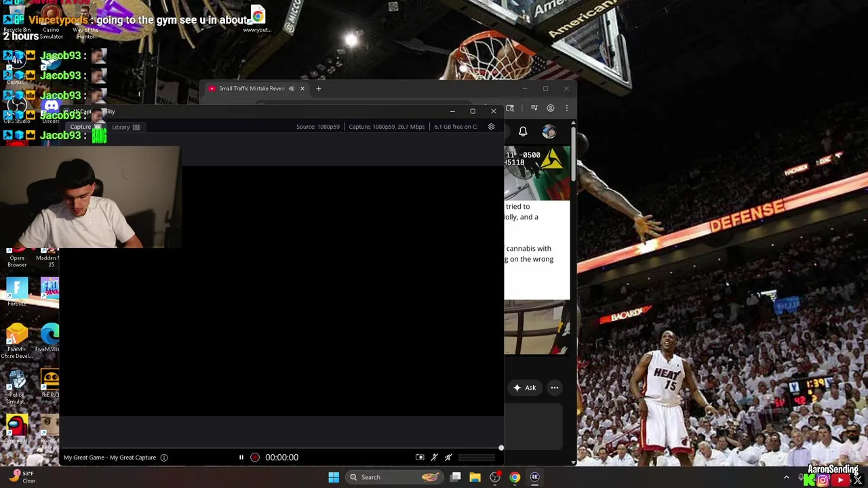868x488 pixels.
Task: Open the OBS icon in the taskbar
Action: 495,477
